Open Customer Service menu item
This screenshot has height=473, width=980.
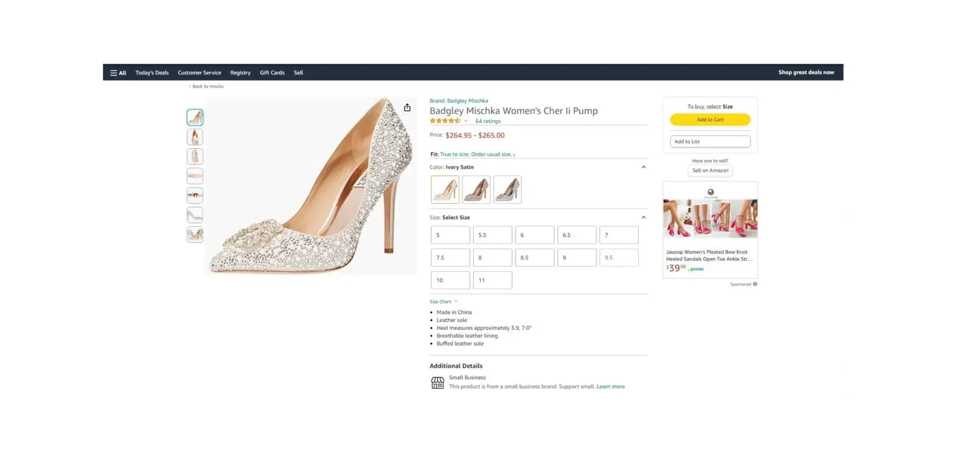[199, 72]
